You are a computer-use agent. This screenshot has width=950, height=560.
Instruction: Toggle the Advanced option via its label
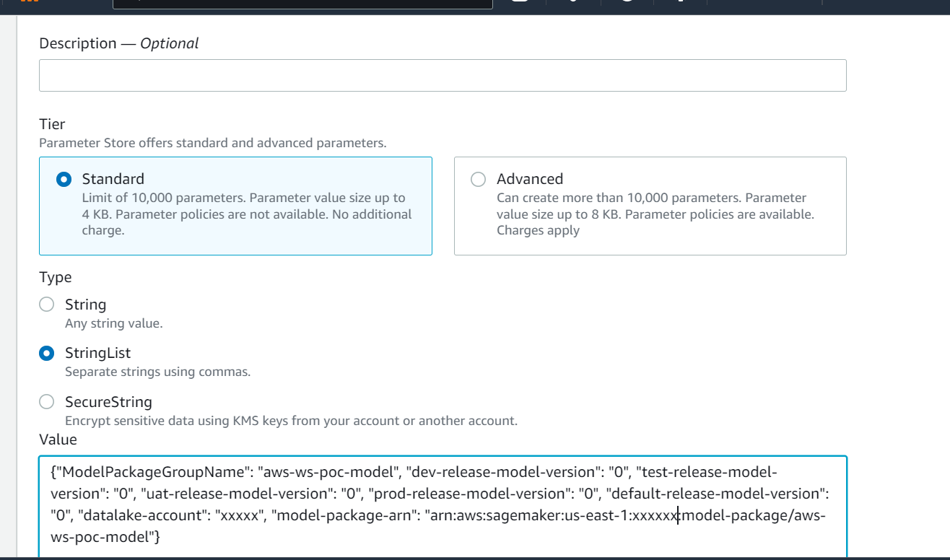point(530,178)
